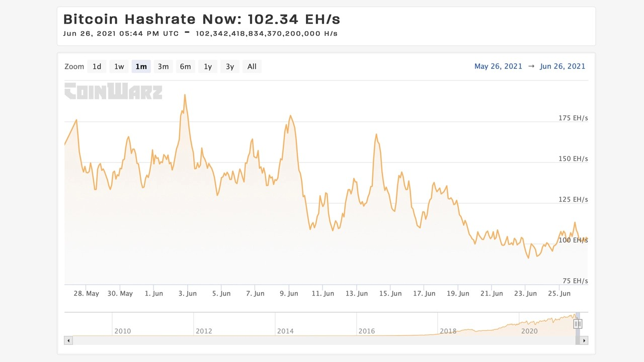644x362 pixels.
Task: Select the 1w zoom range
Action: point(119,66)
